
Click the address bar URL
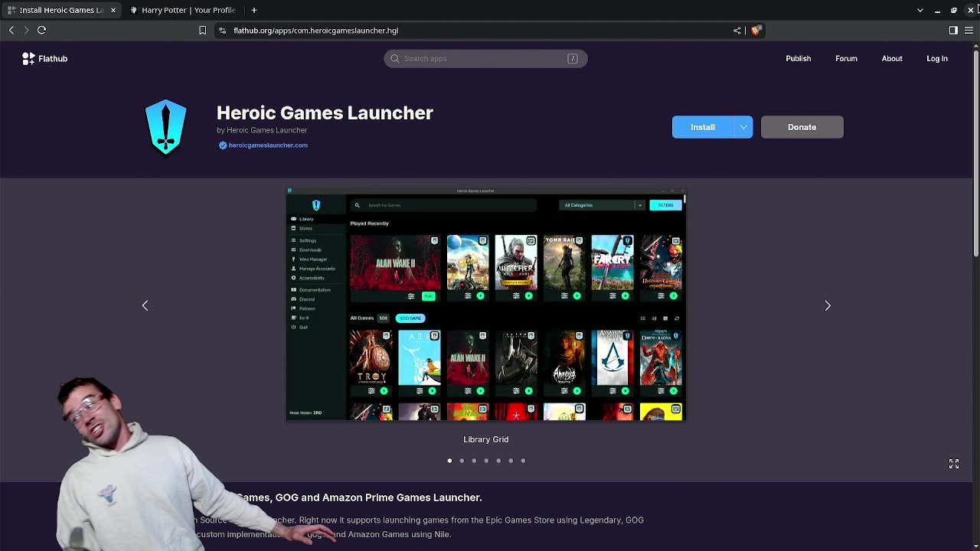click(x=315, y=31)
